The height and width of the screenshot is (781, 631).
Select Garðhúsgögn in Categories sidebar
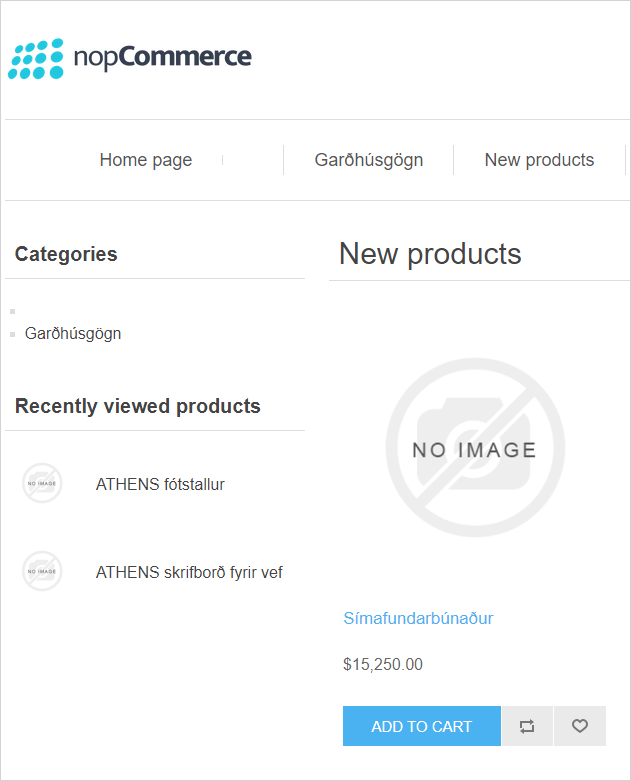pyautogui.click(x=73, y=333)
